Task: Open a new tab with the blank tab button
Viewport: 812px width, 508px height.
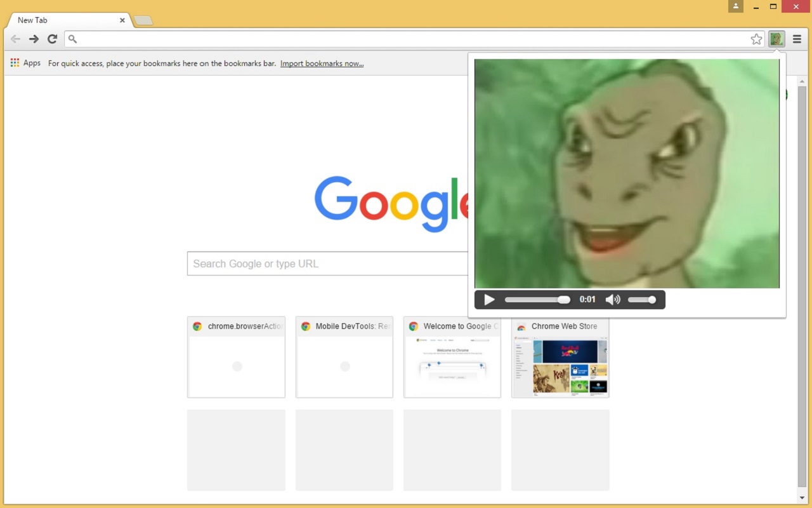Action: 143,20
